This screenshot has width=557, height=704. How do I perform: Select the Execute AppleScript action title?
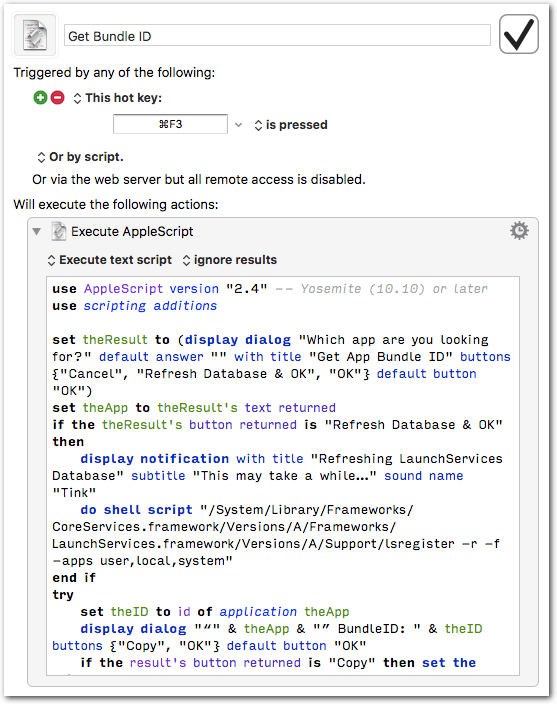[132, 232]
